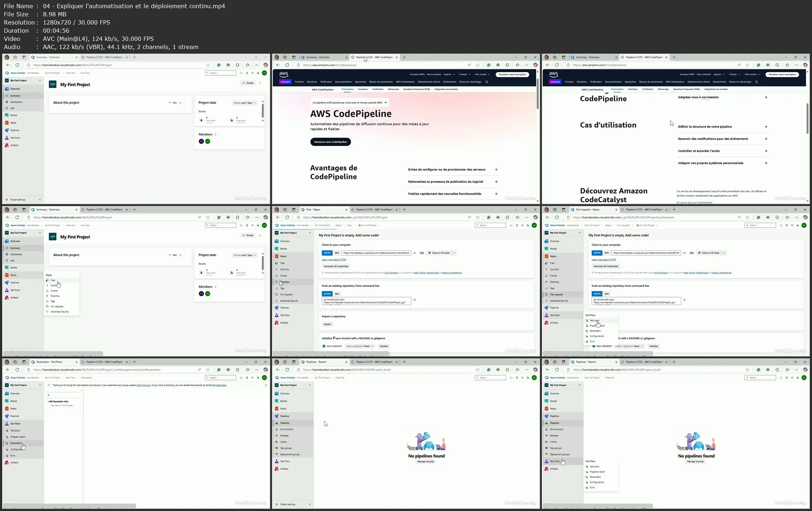Click 'Generate Git Credentials' in Files - Repos window

(336, 266)
